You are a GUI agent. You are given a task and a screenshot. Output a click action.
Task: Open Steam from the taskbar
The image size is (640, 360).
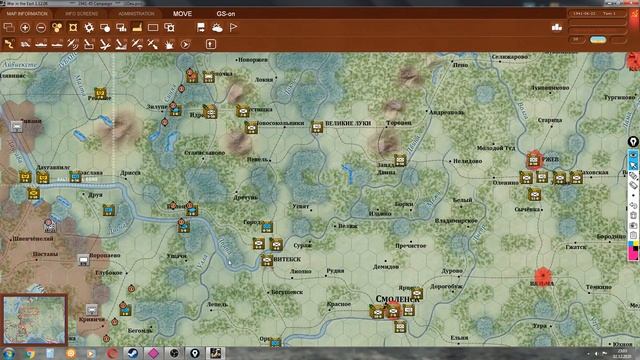[132, 353]
